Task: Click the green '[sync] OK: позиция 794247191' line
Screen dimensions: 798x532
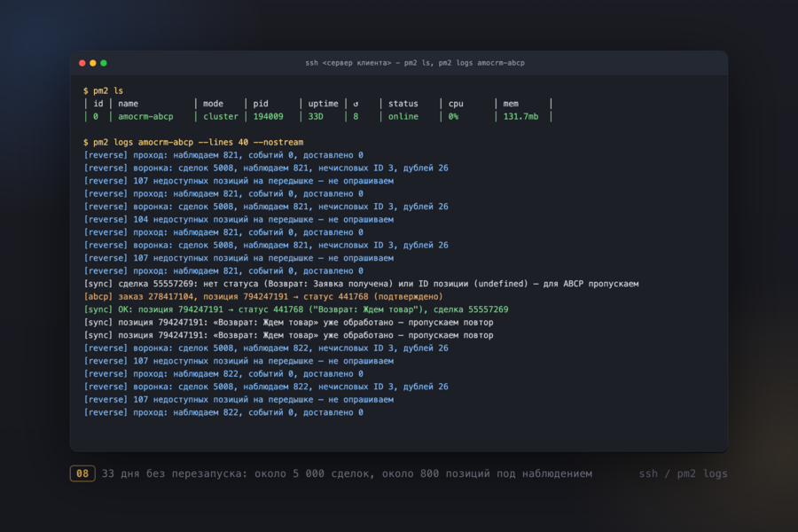Action: (x=295, y=309)
